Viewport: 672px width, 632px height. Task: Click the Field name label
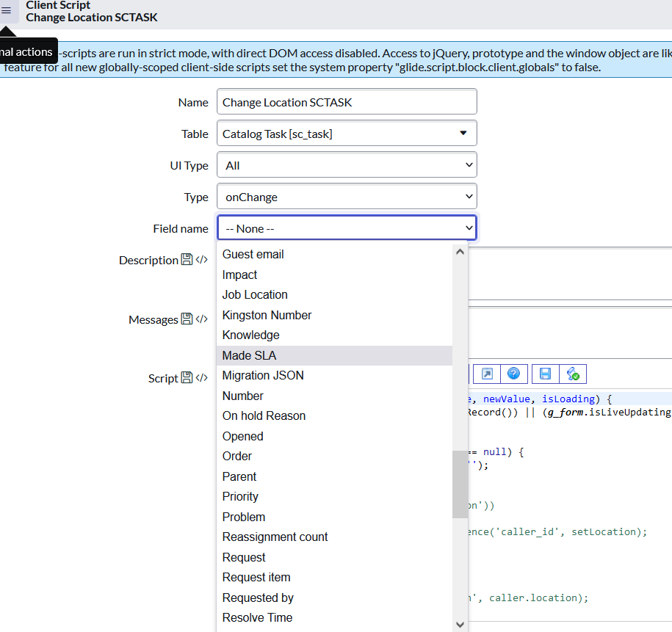coord(181,229)
